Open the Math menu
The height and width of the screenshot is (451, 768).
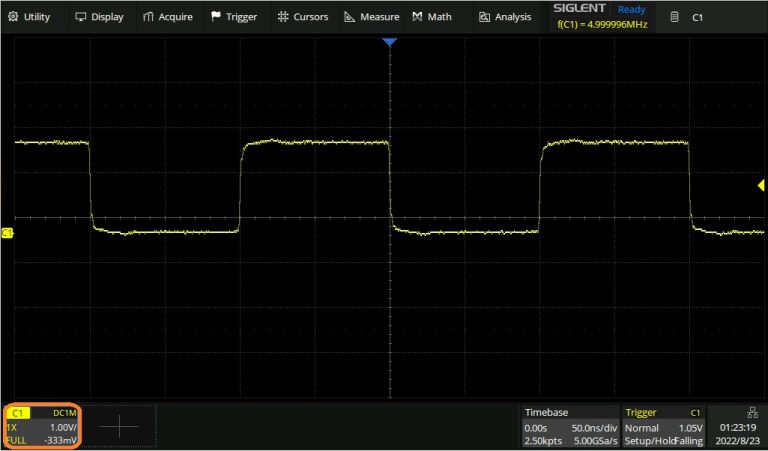[432, 17]
